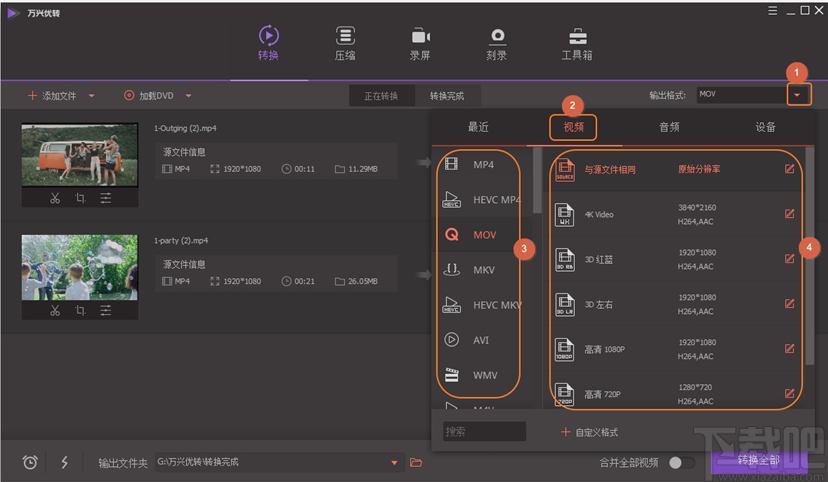Click the 添加文件 button
Viewport: 828px width, 482px height.
tap(52, 96)
